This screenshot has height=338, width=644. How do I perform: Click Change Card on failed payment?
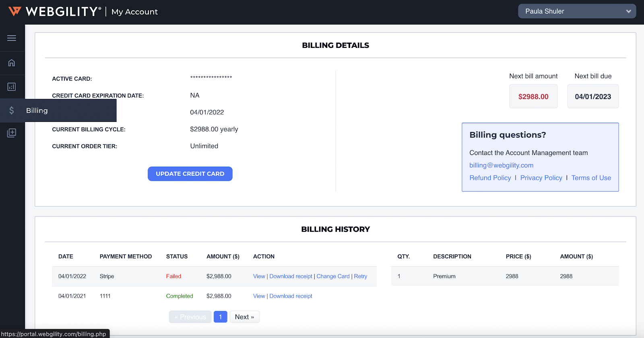coord(333,276)
